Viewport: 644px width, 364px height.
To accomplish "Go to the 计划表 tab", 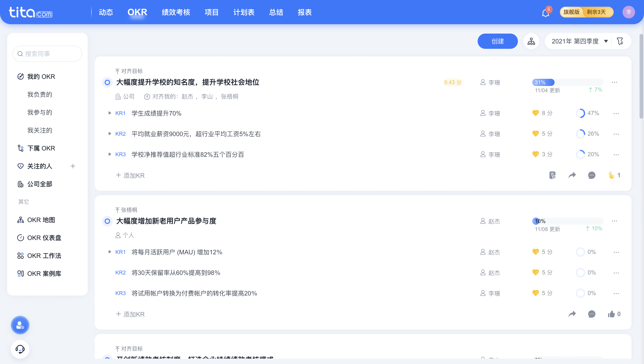I will 244,12.
